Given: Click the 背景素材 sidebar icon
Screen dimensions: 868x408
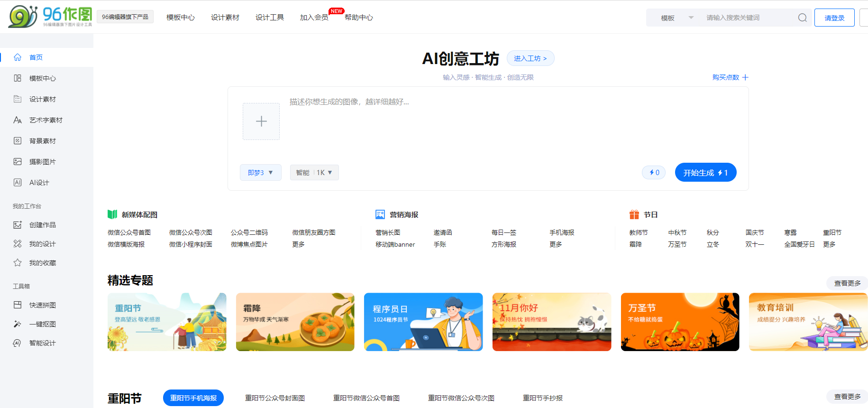Looking at the screenshot, I should pyautogui.click(x=18, y=141).
